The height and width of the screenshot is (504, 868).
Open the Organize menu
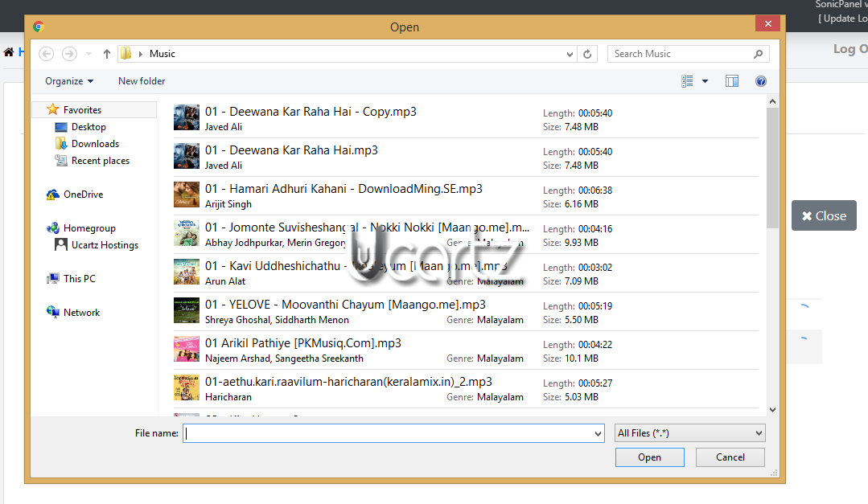(x=69, y=80)
